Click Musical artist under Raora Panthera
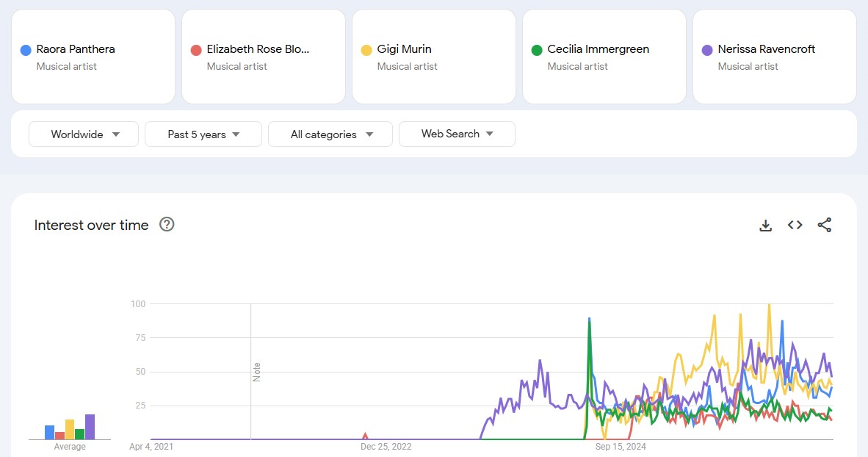 [66, 66]
